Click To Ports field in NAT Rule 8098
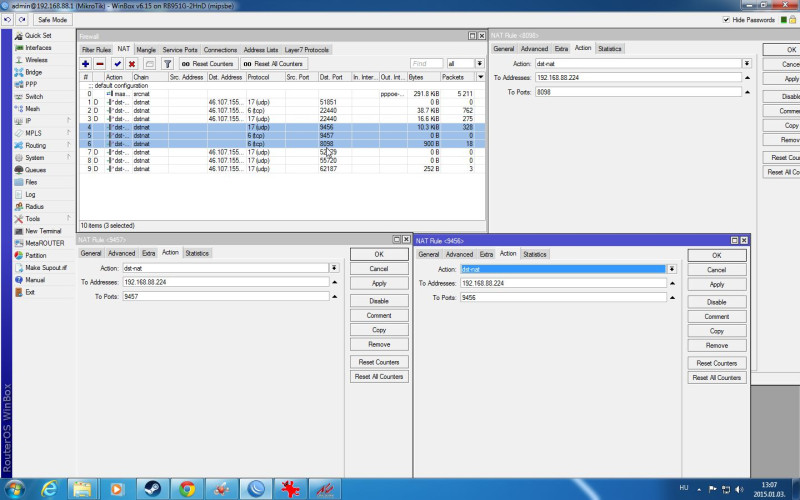This screenshot has height=500, width=800. [638, 92]
